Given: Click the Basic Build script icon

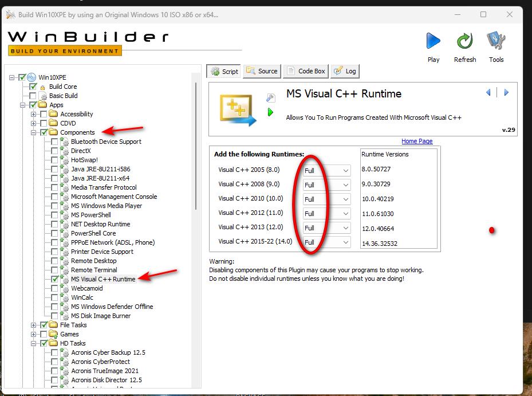Looking at the screenshot, I should coord(43,96).
